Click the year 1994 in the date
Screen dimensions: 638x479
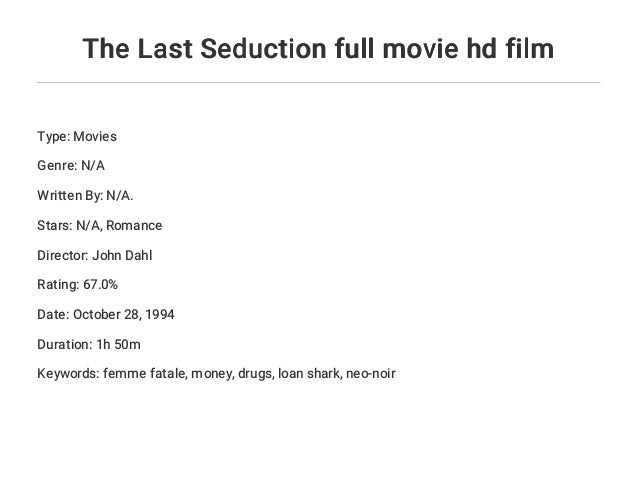pyautogui.click(x=160, y=315)
